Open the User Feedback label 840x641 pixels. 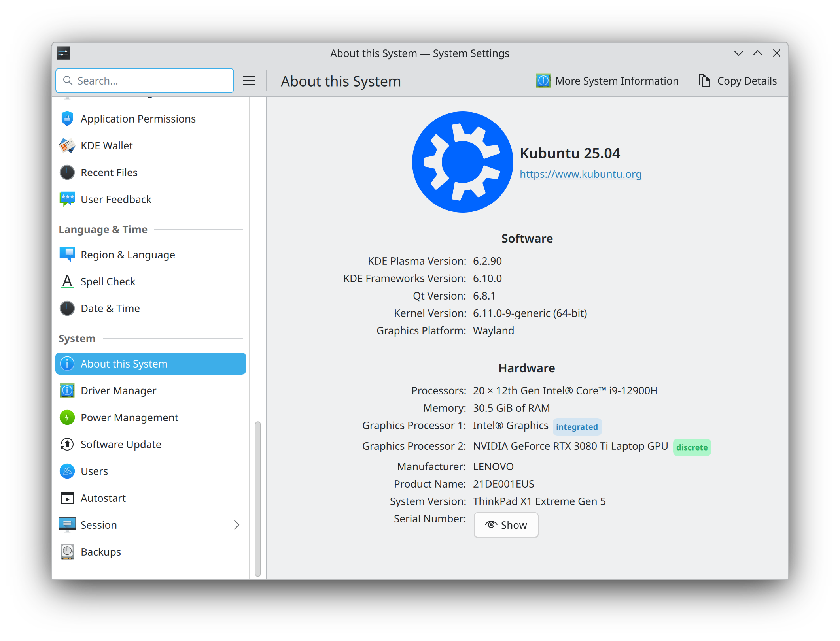tap(116, 199)
